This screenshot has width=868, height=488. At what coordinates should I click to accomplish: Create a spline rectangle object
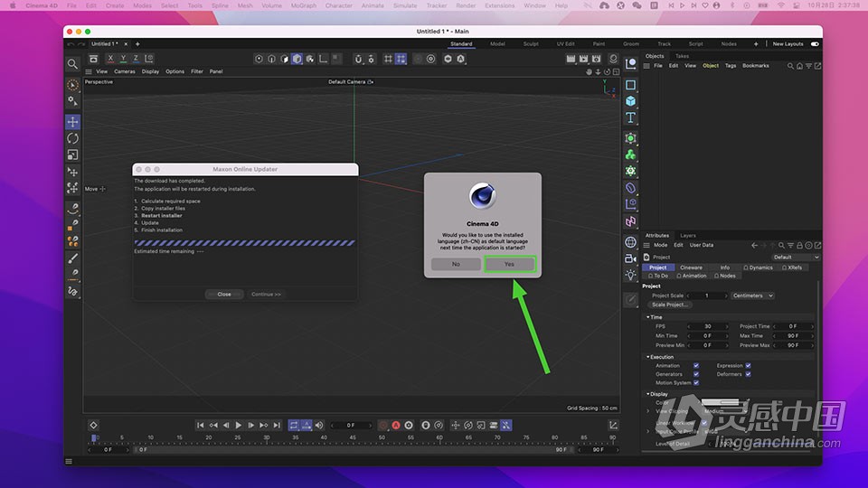click(630, 85)
